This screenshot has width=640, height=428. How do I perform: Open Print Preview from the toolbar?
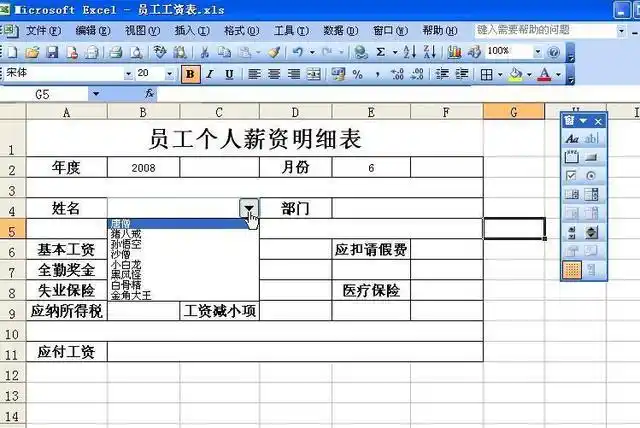point(136,52)
